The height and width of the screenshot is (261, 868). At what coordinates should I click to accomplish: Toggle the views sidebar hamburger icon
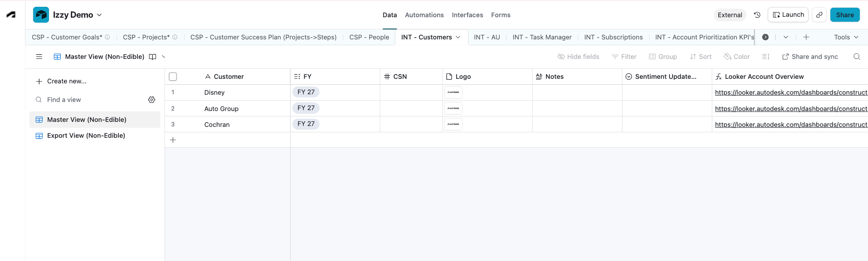pyautogui.click(x=39, y=57)
